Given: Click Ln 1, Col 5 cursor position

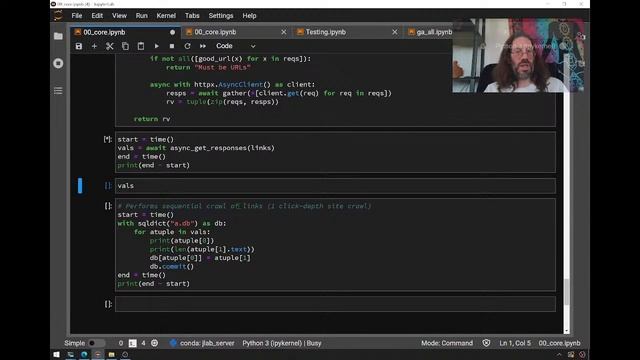Looking at the screenshot, I should click(515, 343).
